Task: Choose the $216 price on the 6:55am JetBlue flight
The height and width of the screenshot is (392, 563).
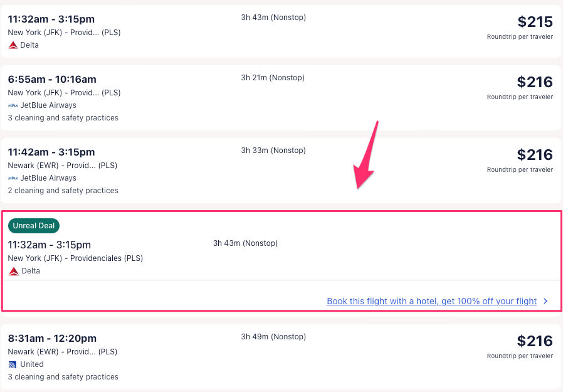Action: coord(535,82)
